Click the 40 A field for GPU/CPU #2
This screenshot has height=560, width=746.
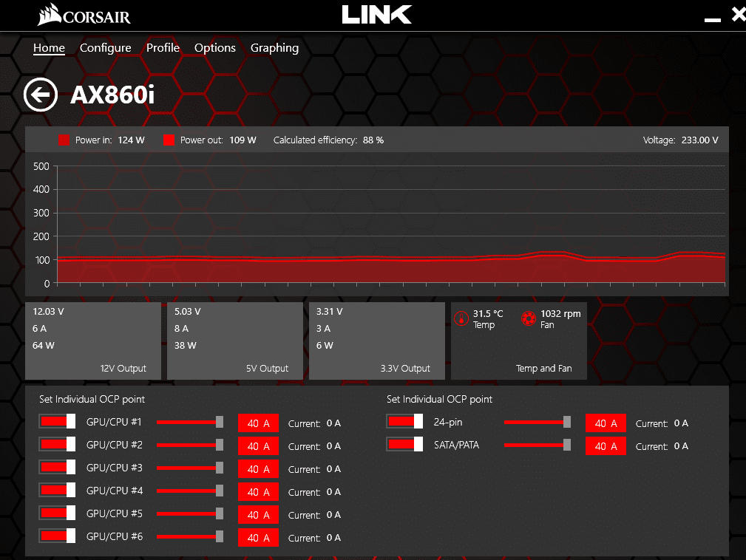tap(258, 446)
